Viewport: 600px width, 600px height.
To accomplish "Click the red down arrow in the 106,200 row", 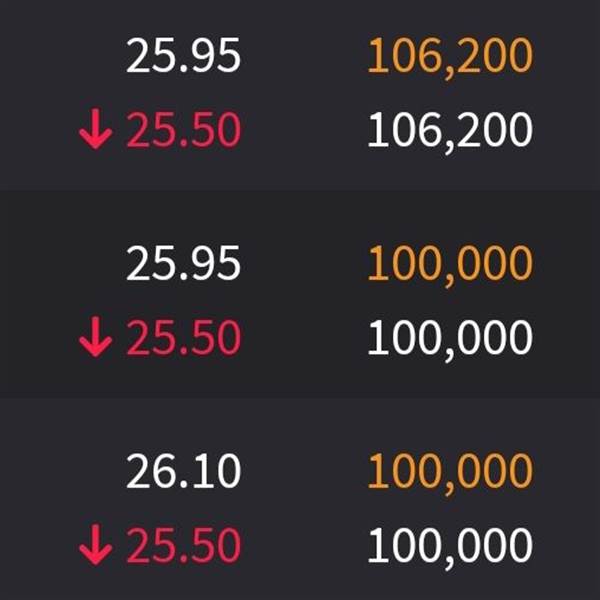I will 95,131.
